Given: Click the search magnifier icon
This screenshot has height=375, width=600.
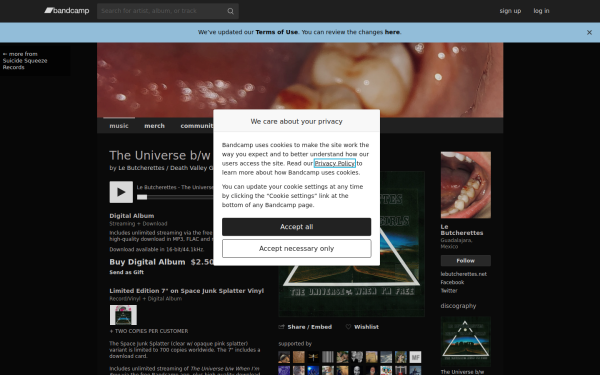Looking at the screenshot, I should [230, 11].
